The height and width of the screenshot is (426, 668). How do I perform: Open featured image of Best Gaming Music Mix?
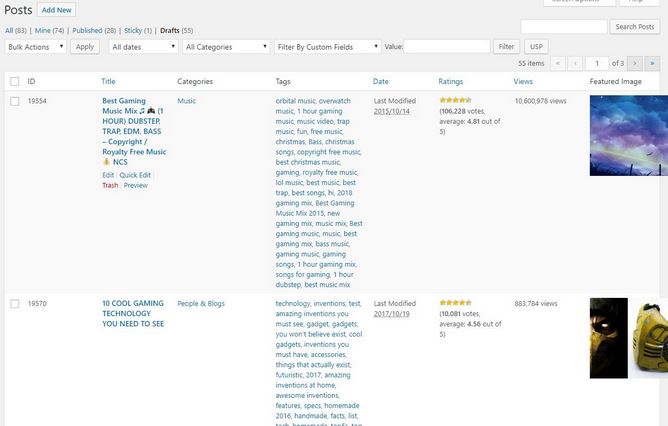click(x=629, y=135)
